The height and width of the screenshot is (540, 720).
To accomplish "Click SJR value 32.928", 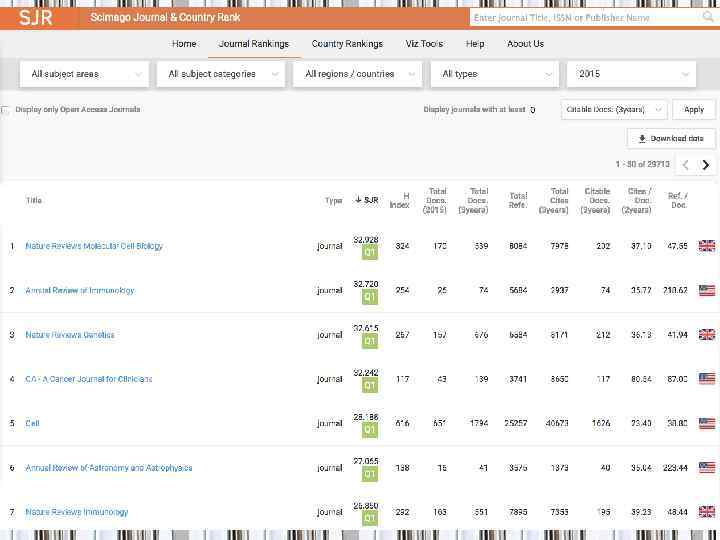I will tap(366, 240).
